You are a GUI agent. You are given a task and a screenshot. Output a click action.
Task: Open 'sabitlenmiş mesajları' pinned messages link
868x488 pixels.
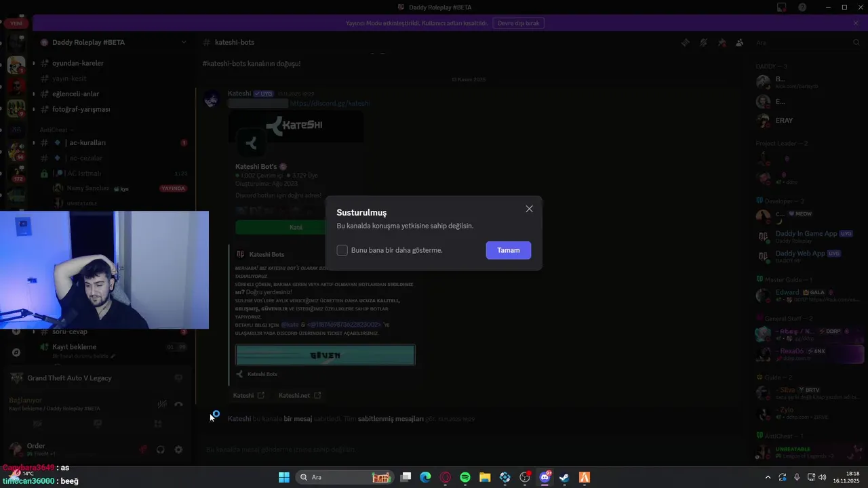pos(391,419)
